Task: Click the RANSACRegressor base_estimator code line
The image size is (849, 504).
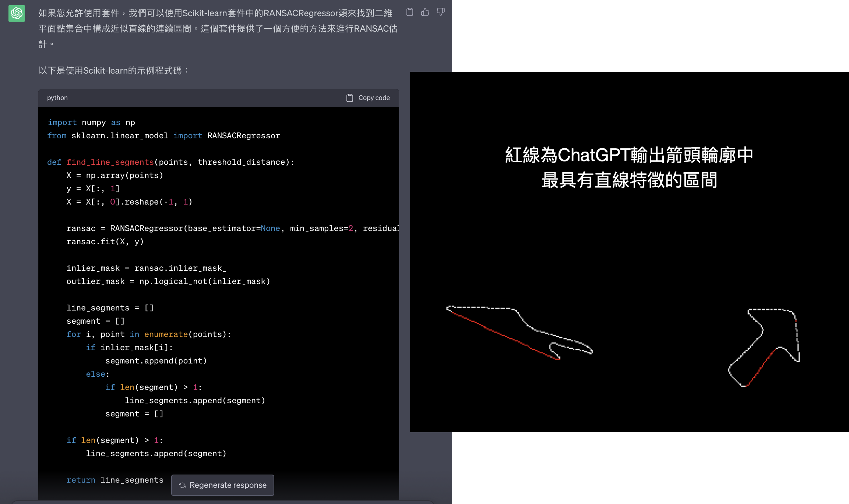Action: coord(232,228)
